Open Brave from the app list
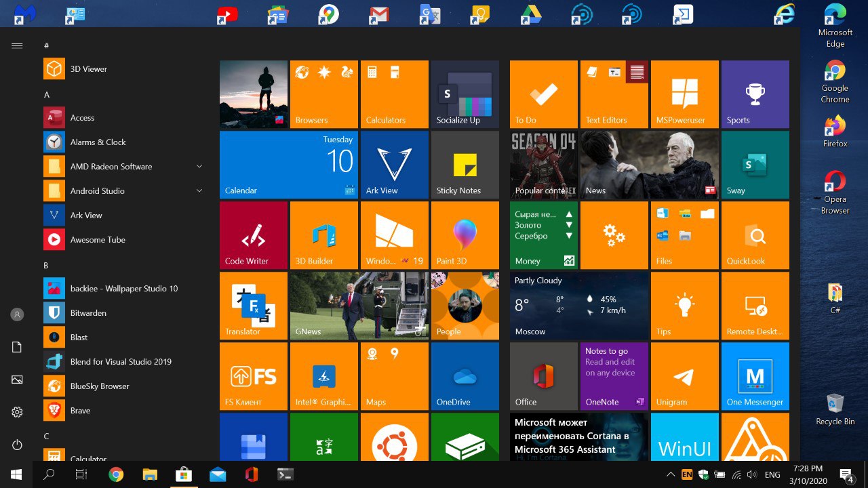The height and width of the screenshot is (488, 868). click(x=122, y=411)
